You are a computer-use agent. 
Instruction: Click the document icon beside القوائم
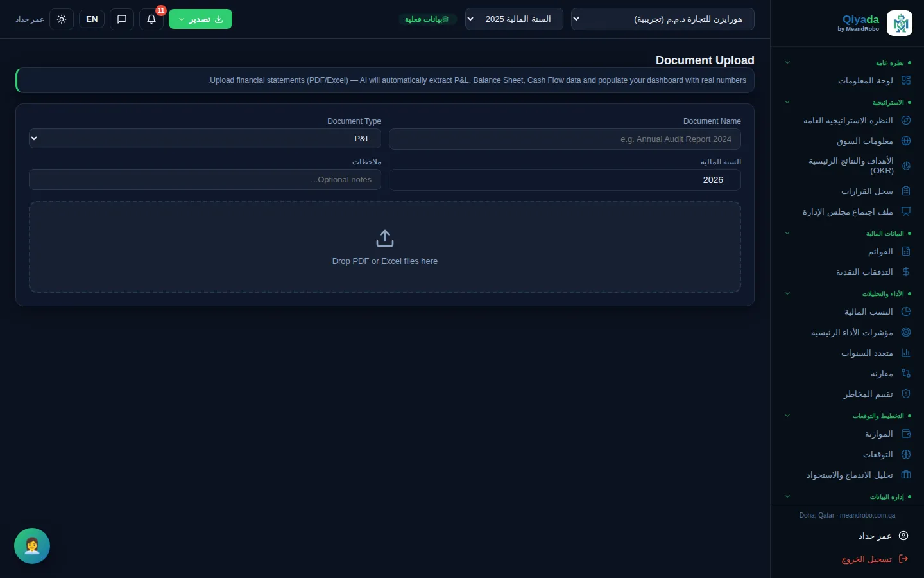click(x=906, y=251)
